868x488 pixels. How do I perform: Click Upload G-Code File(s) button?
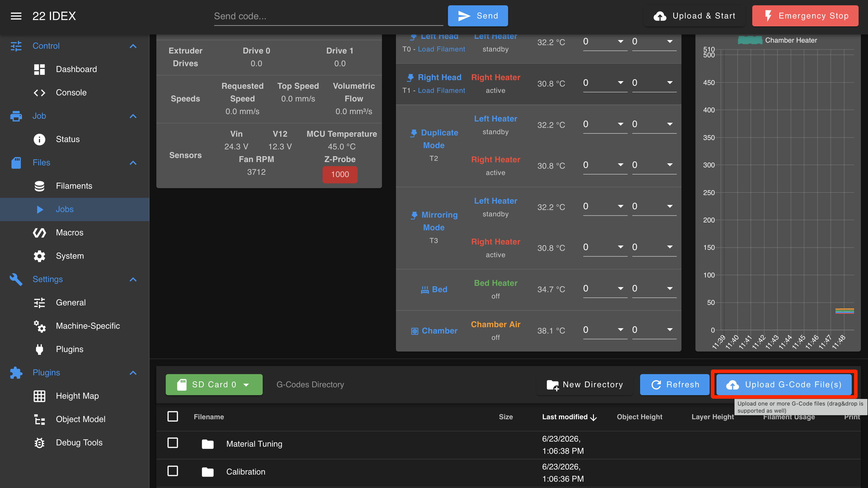click(784, 385)
